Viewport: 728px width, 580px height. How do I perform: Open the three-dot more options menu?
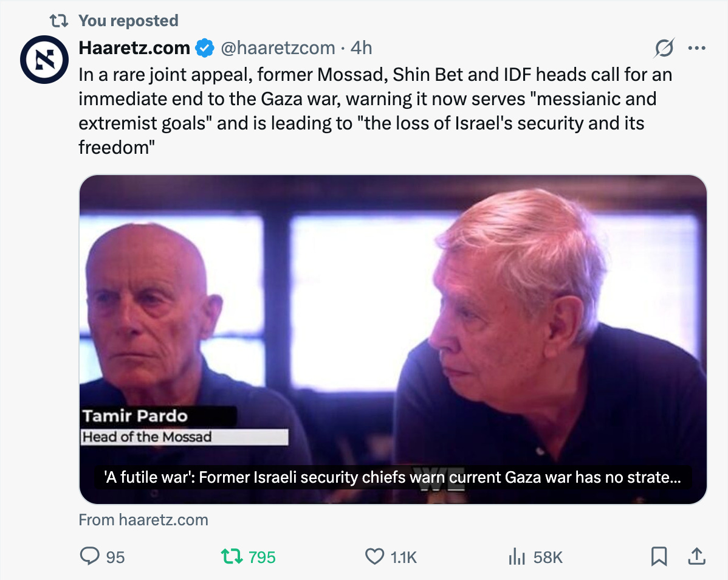[696, 48]
